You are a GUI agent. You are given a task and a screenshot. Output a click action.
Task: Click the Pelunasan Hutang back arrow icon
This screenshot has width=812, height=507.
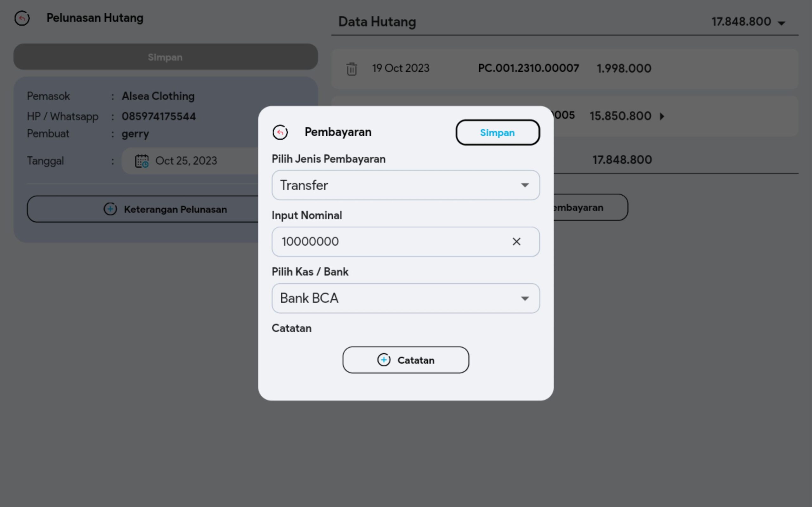click(22, 18)
